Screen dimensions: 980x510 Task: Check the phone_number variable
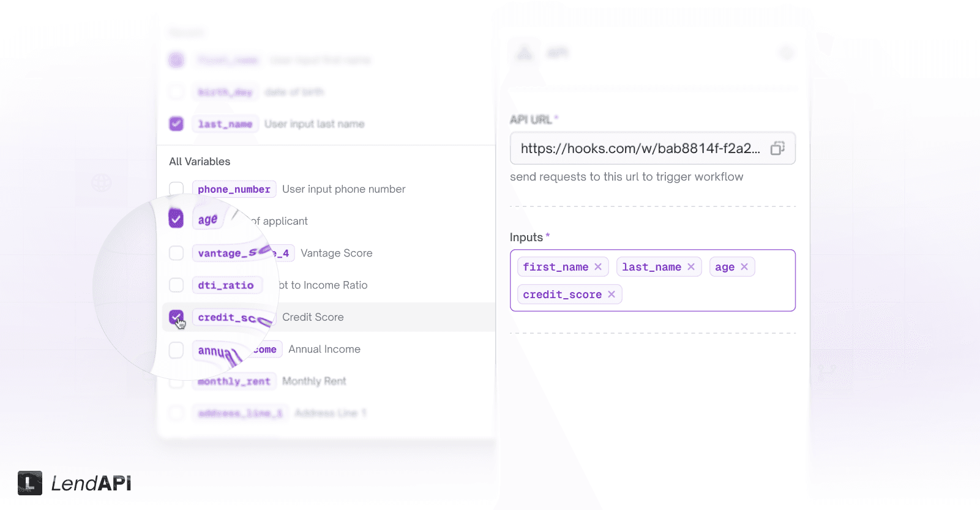pyautogui.click(x=176, y=189)
